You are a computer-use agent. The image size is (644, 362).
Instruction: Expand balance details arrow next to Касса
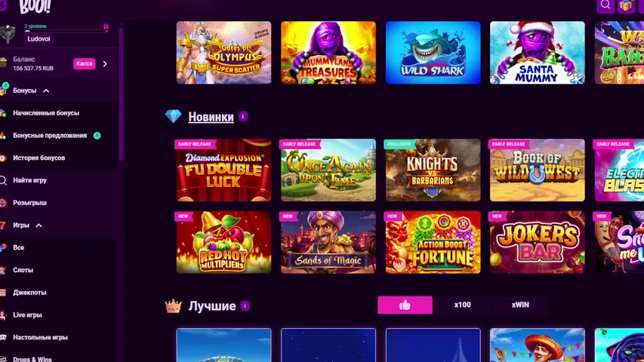click(105, 63)
